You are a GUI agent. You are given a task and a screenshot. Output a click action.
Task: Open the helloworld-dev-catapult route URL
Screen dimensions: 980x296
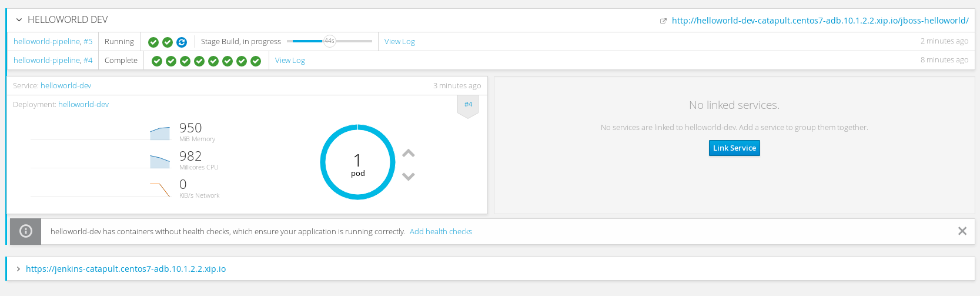(820, 21)
